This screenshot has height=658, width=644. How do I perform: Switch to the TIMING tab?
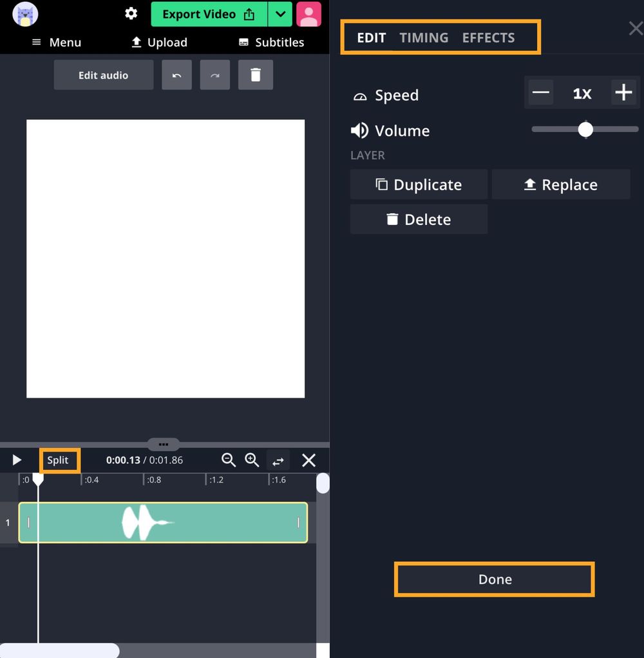(424, 37)
